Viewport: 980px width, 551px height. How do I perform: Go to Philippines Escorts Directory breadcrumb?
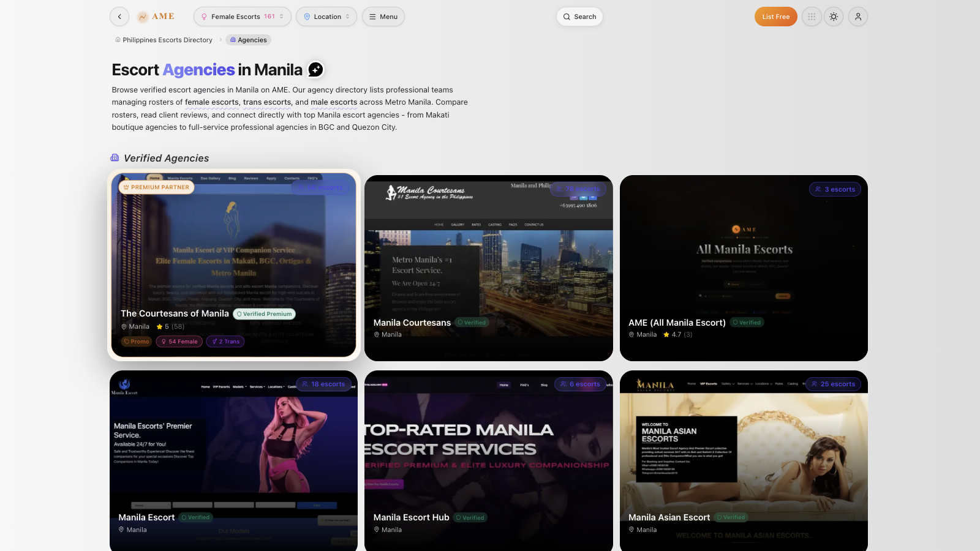tap(164, 40)
